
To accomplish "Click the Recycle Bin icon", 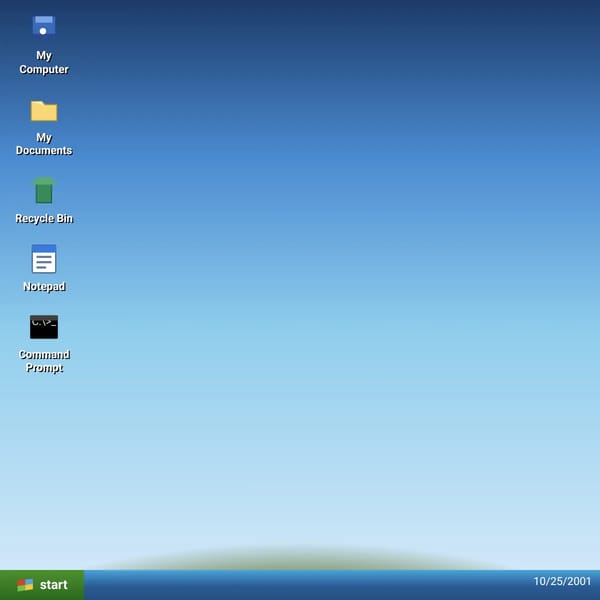I will 44,190.
